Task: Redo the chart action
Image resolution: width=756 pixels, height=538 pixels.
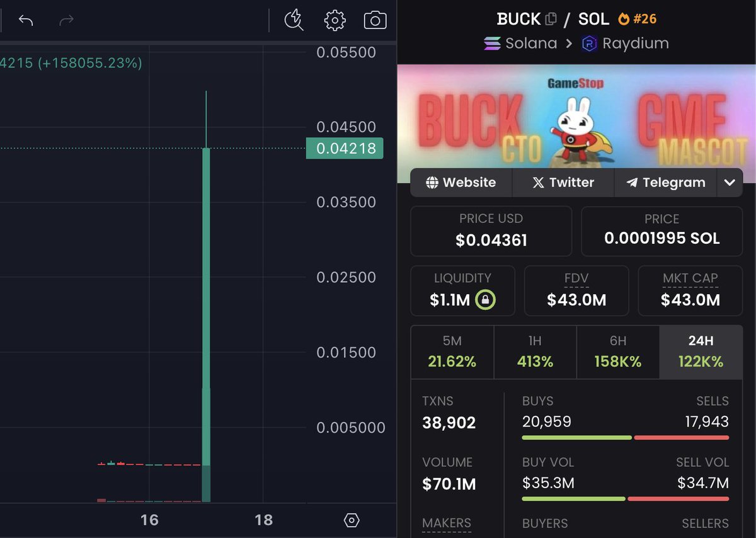Action: (66, 20)
